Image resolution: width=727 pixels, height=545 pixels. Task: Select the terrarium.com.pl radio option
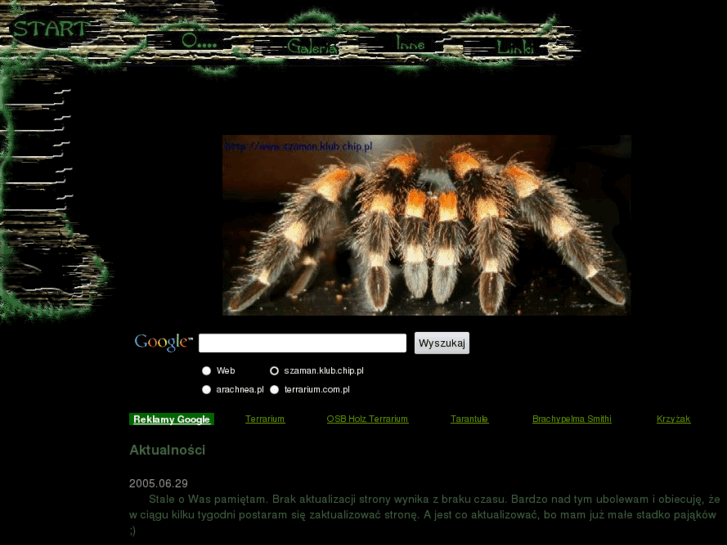[x=274, y=390]
